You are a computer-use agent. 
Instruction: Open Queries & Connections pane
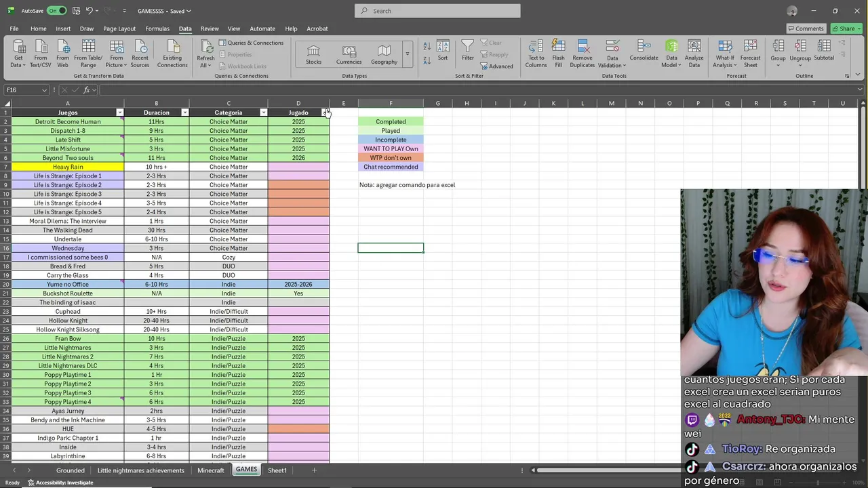coord(251,43)
